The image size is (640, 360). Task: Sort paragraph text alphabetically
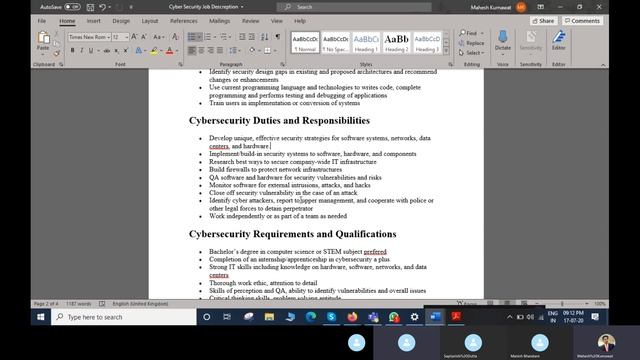[264, 37]
